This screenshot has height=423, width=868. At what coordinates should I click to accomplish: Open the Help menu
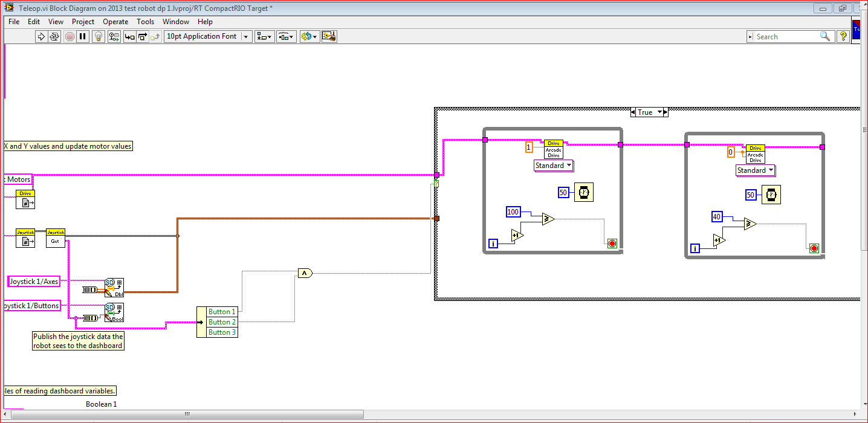(x=205, y=21)
